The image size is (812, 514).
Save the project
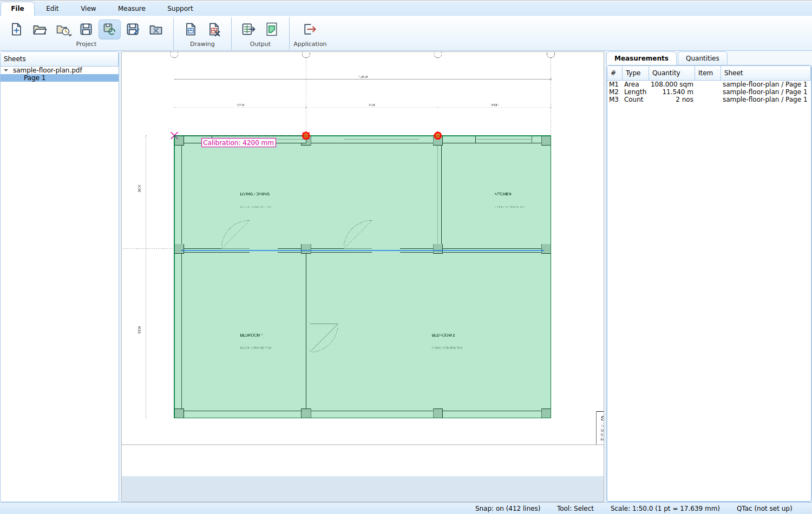pos(86,29)
